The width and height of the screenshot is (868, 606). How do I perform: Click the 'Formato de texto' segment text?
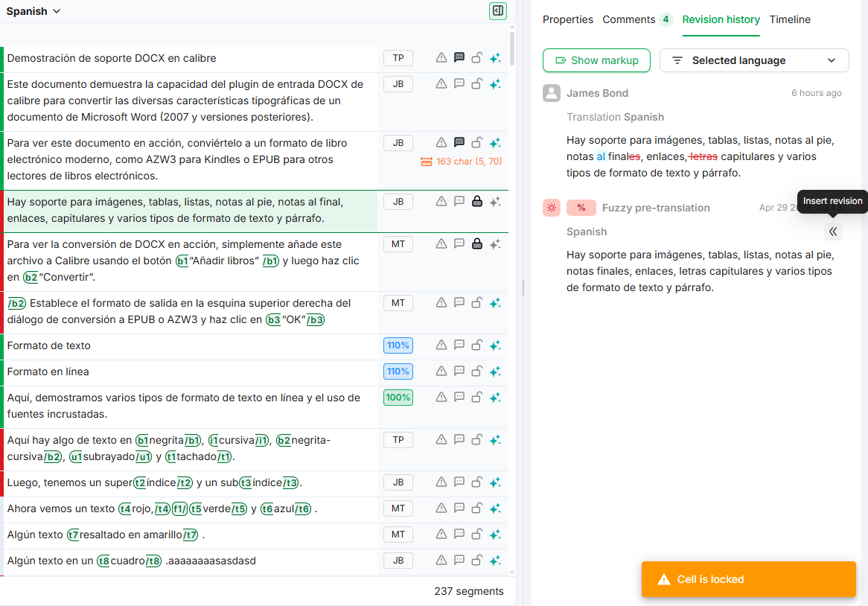click(49, 345)
